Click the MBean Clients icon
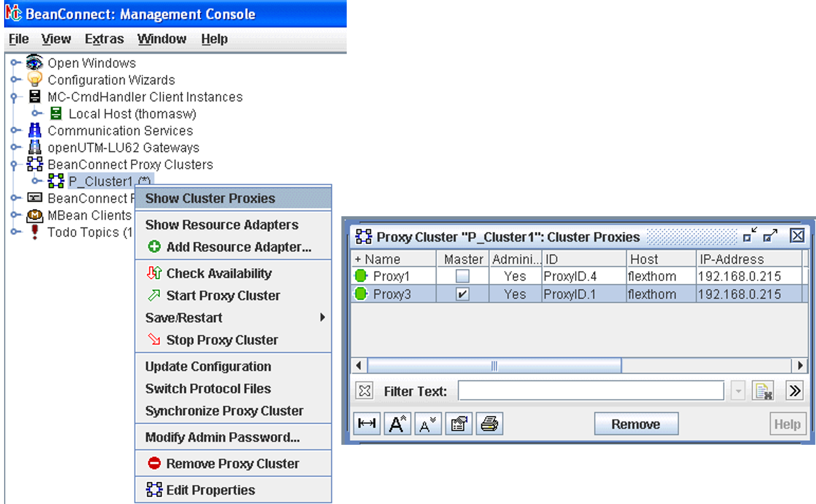 point(35,215)
